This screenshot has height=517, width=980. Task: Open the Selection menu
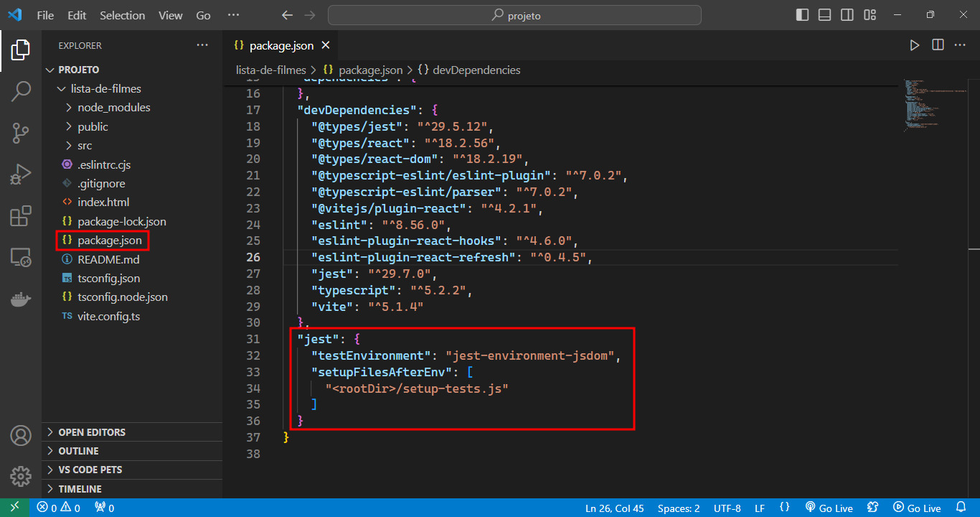coord(122,15)
